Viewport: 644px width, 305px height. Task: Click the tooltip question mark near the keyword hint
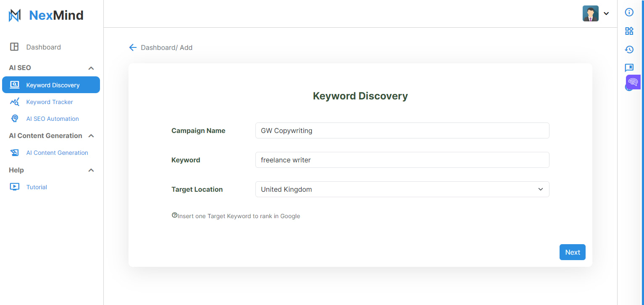pyautogui.click(x=174, y=215)
